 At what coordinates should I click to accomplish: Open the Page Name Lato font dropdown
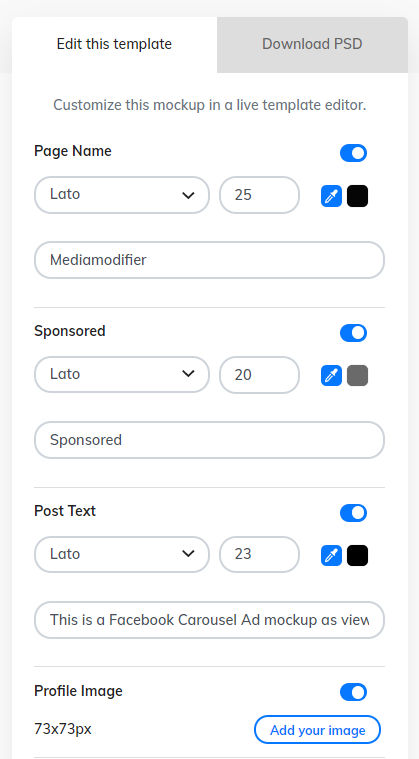pos(122,195)
